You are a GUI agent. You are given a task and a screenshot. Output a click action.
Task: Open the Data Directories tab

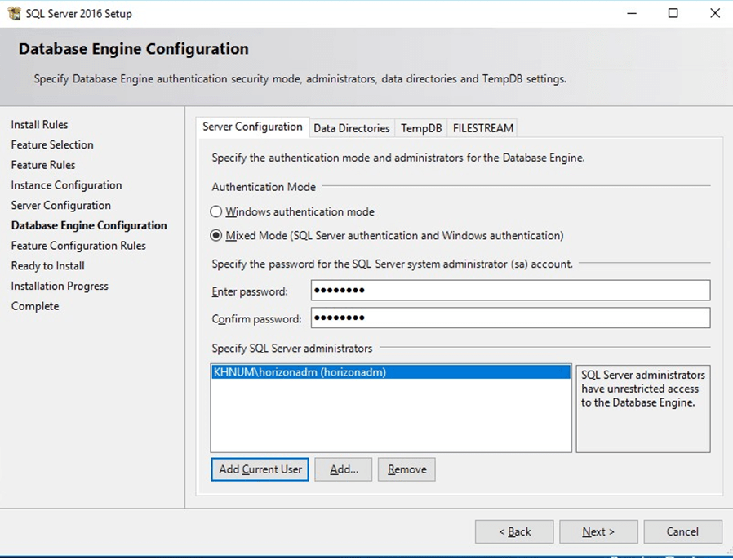point(351,128)
